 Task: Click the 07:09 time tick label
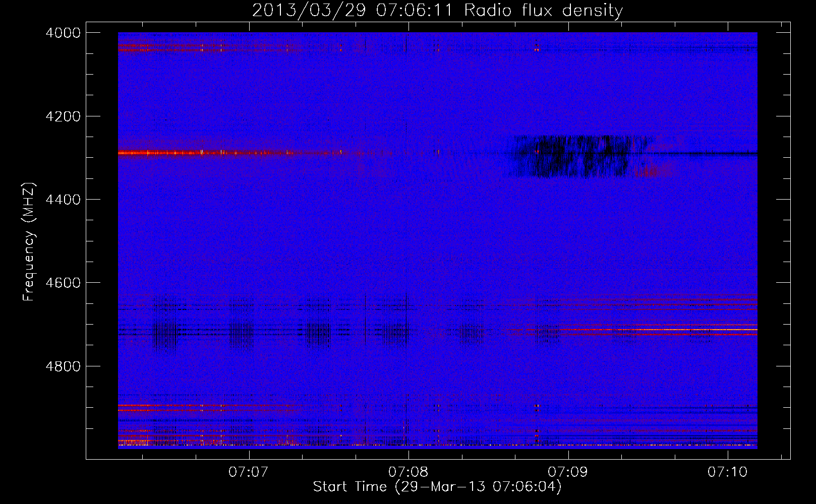coord(568,472)
